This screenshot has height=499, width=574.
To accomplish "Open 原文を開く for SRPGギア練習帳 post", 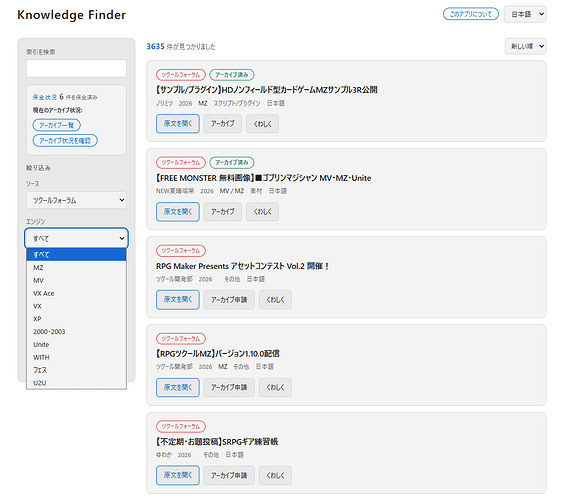I will (x=178, y=475).
